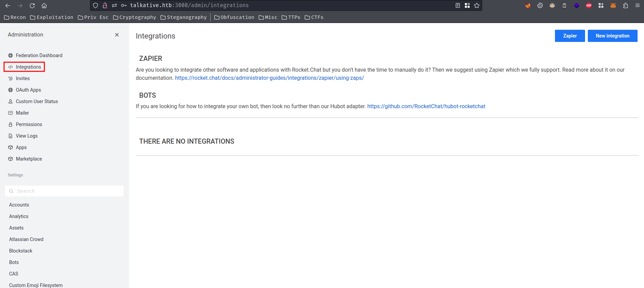Open the hubot-rocketchat GitHub link
This screenshot has width=644, height=288.
click(x=426, y=106)
